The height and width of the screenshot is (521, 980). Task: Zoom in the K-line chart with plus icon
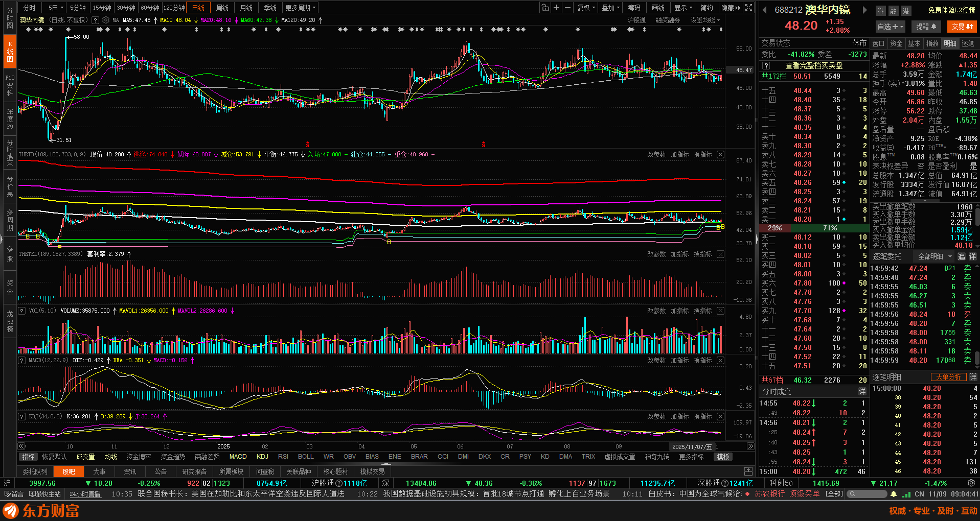coord(556,8)
